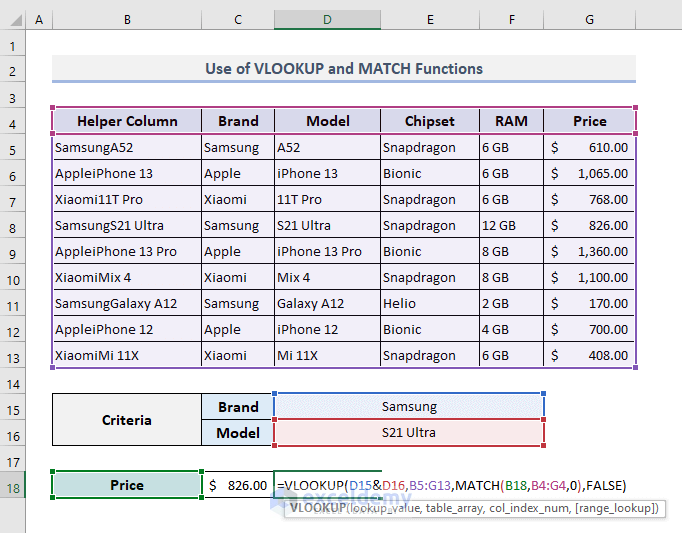Click the 'Brand' table header cell
Image resolution: width=682 pixels, height=533 pixels.
point(238,121)
